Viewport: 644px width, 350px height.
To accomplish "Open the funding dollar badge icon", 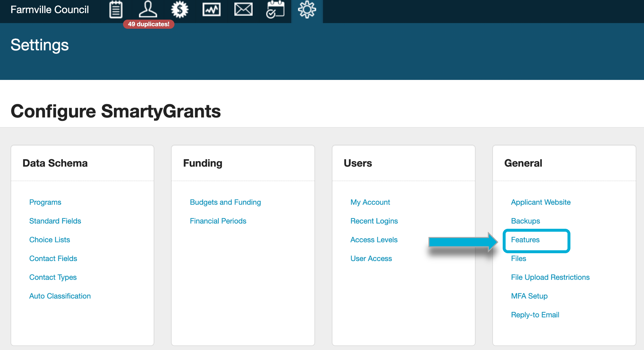I will pos(180,10).
